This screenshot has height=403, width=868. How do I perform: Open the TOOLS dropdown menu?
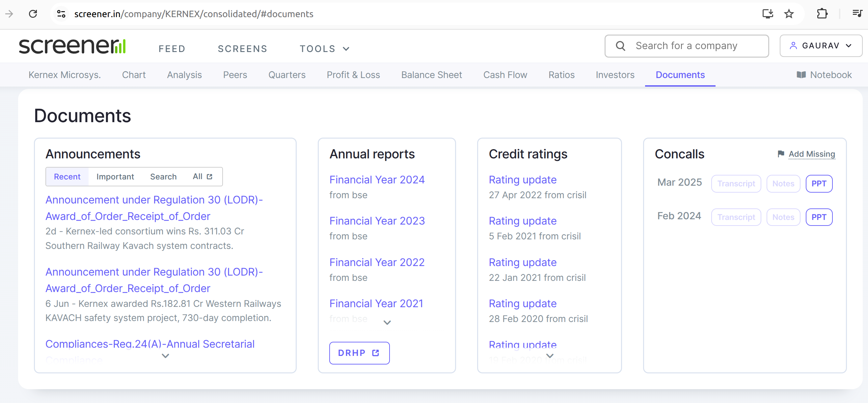(x=324, y=49)
